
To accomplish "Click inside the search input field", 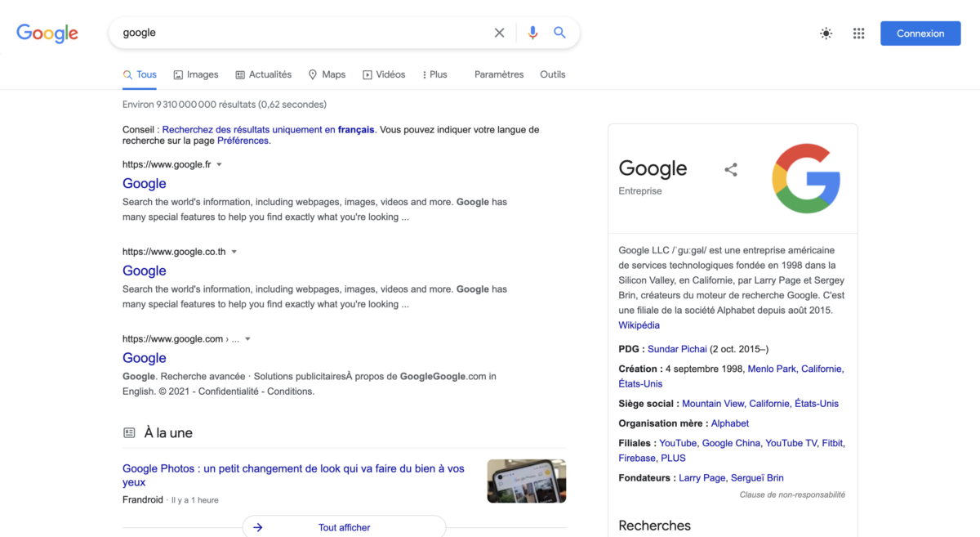I will tap(302, 33).
